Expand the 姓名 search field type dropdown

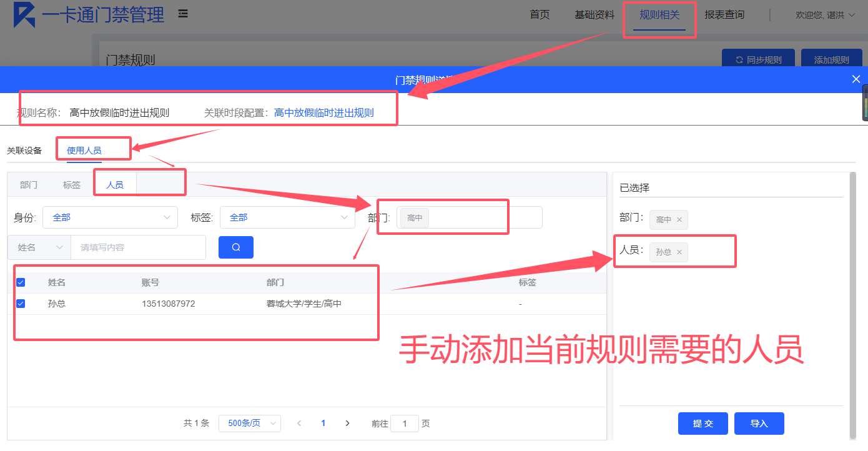pos(39,247)
